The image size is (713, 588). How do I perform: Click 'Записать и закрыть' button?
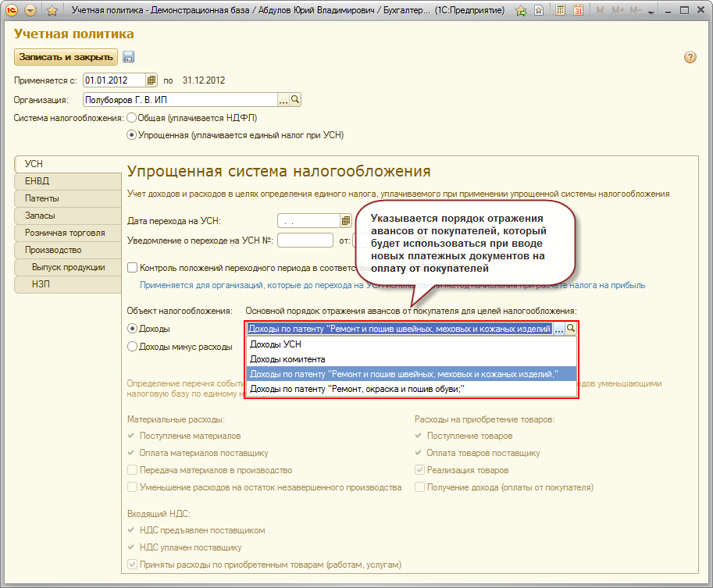point(65,57)
